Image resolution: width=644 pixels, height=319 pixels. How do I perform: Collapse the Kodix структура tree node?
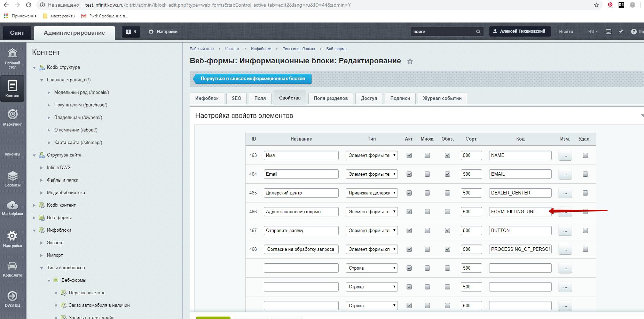pyautogui.click(x=34, y=68)
